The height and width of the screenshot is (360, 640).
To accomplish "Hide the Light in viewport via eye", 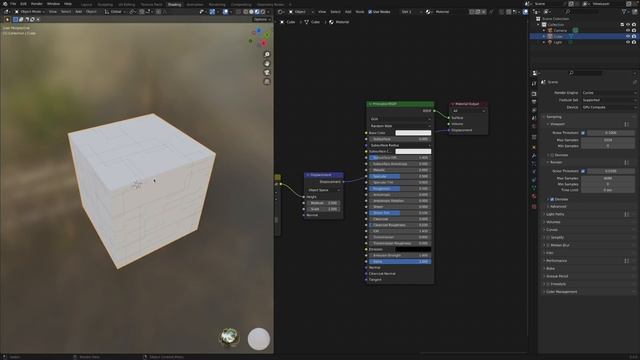I will (628, 42).
